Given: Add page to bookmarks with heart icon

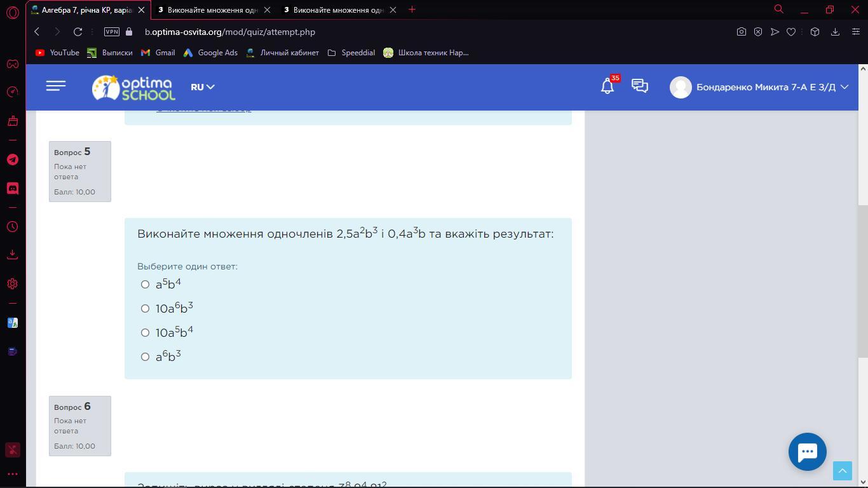Looking at the screenshot, I should click(x=791, y=32).
